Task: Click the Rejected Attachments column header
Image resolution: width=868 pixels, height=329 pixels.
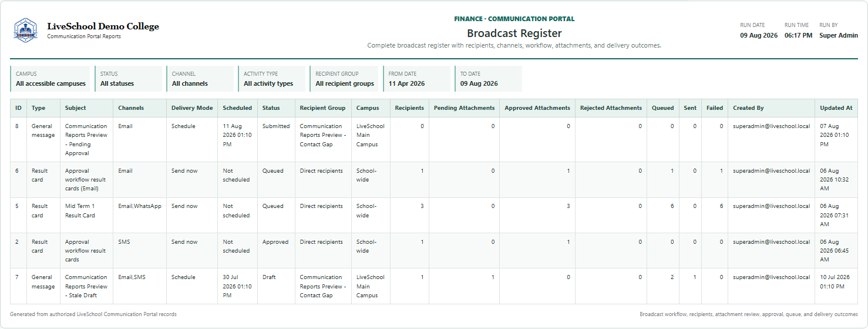Action: pos(611,108)
